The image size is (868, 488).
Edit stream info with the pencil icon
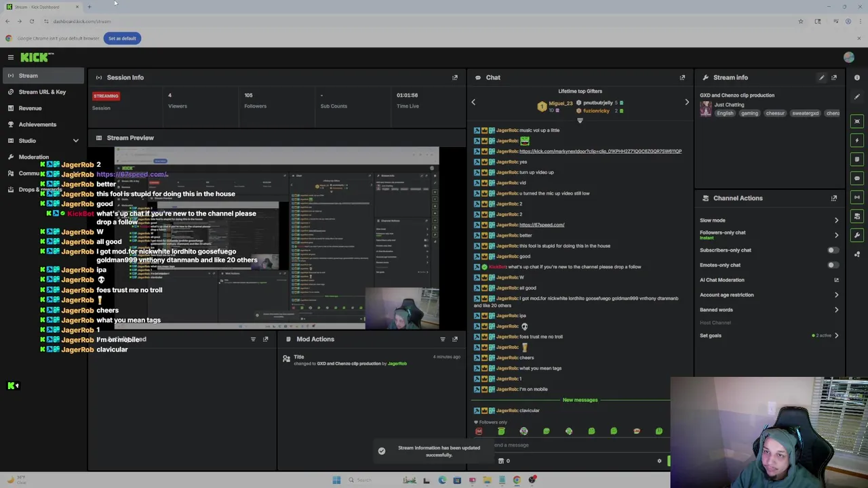pos(822,77)
